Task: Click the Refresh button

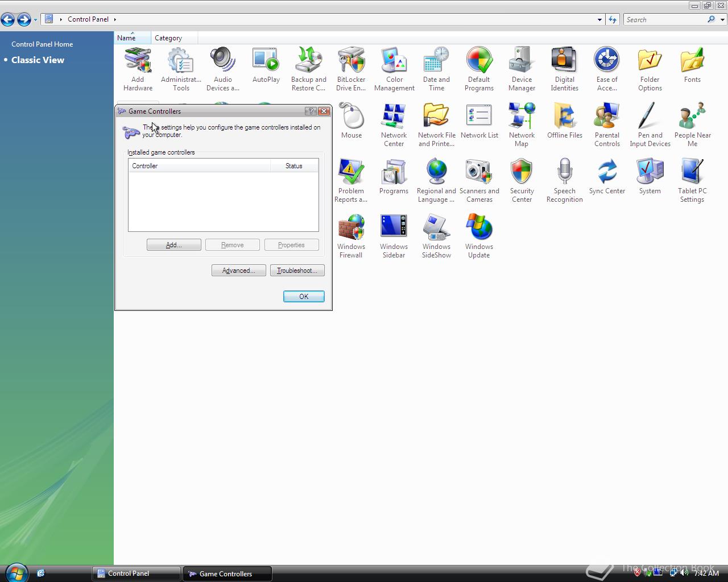Action: pos(613,20)
